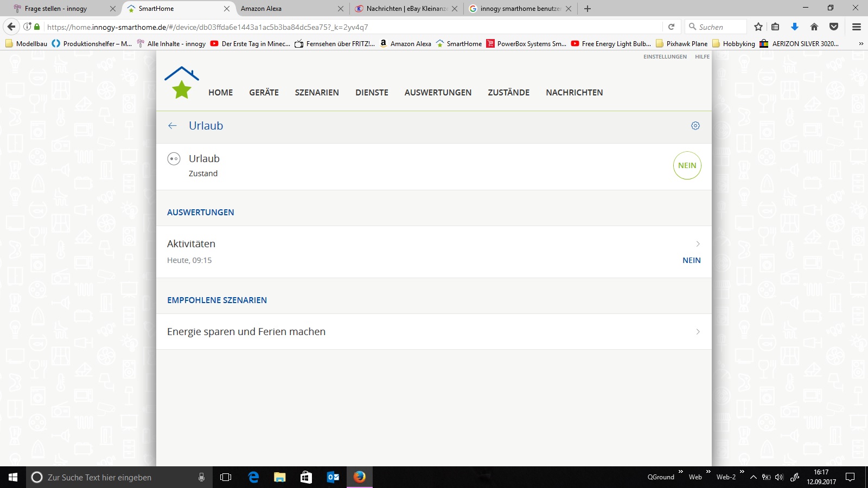Image resolution: width=868 pixels, height=488 pixels.
Task: Expand the Aktivitäten entry chevron
Action: click(x=698, y=244)
